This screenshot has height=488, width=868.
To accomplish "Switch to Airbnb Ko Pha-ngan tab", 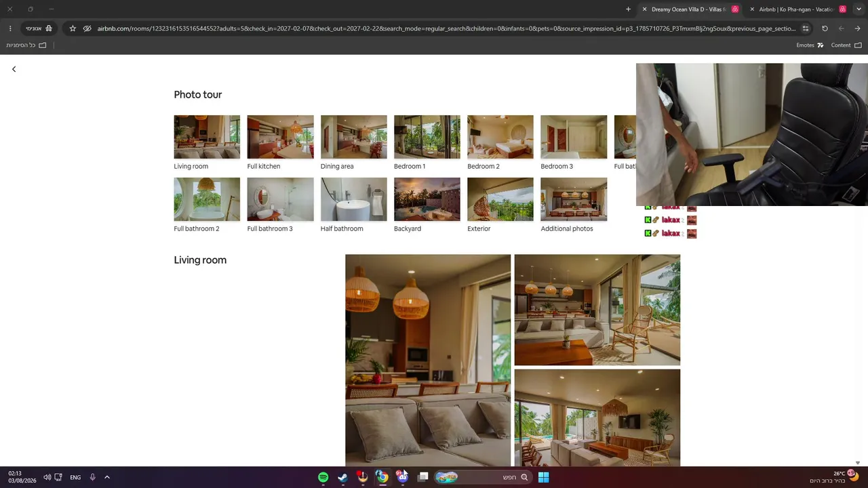I will [796, 9].
